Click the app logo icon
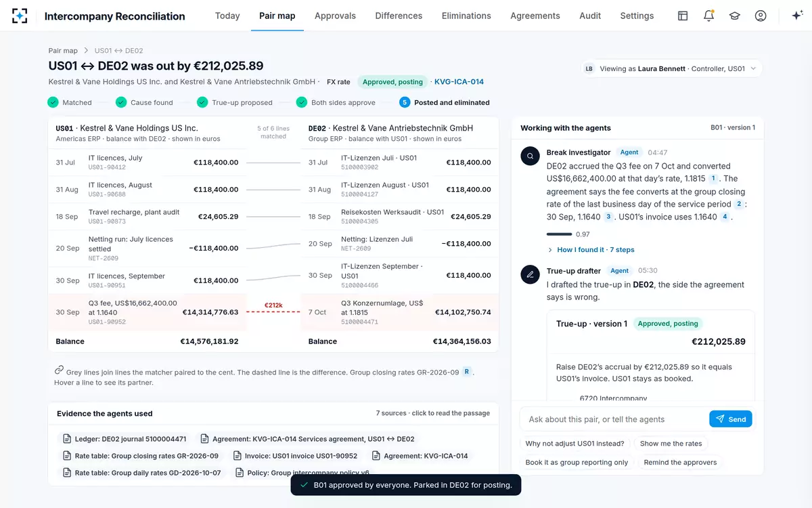The image size is (812, 508). [x=20, y=16]
